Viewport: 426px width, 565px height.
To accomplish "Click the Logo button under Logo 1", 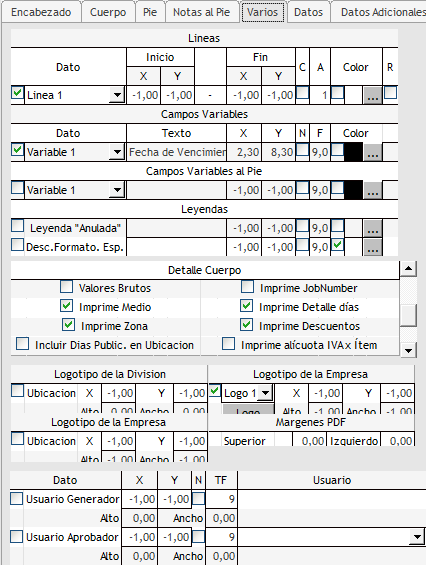I will coord(248,410).
